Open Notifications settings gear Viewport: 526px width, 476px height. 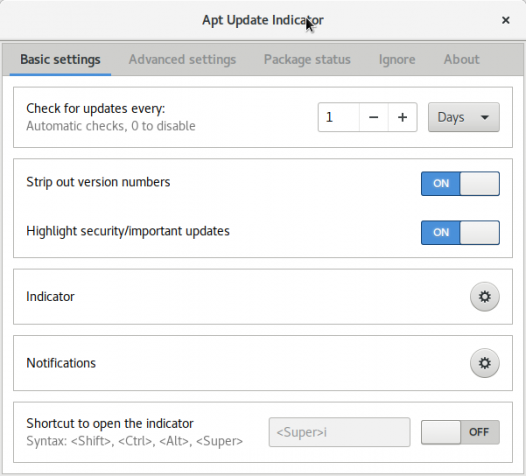[484, 363]
